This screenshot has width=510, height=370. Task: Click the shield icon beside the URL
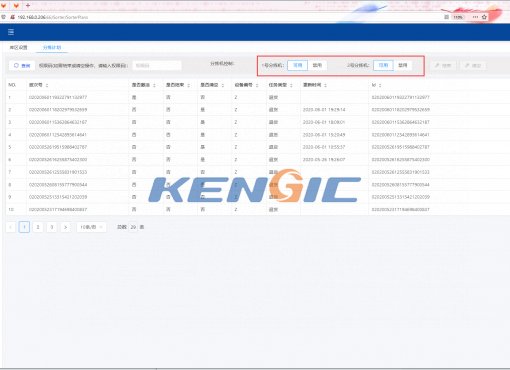coord(3,17)
